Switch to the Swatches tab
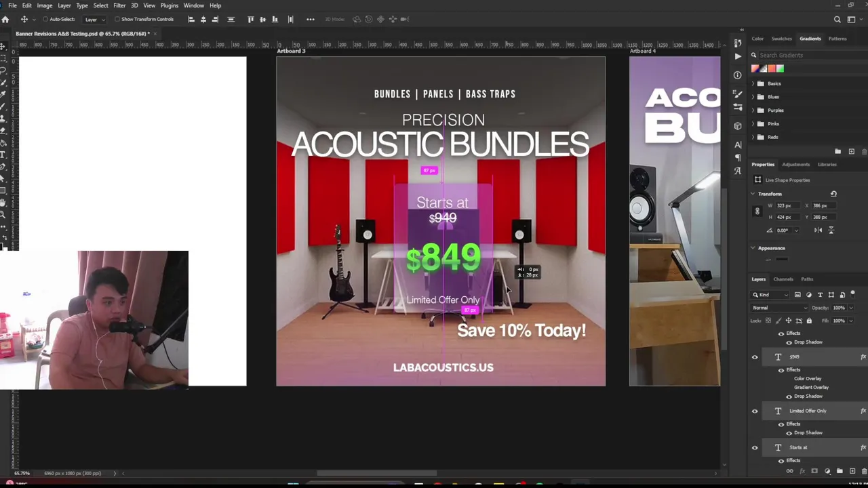Viewport: 868px width, 488px height. click(x=781, y=39)
